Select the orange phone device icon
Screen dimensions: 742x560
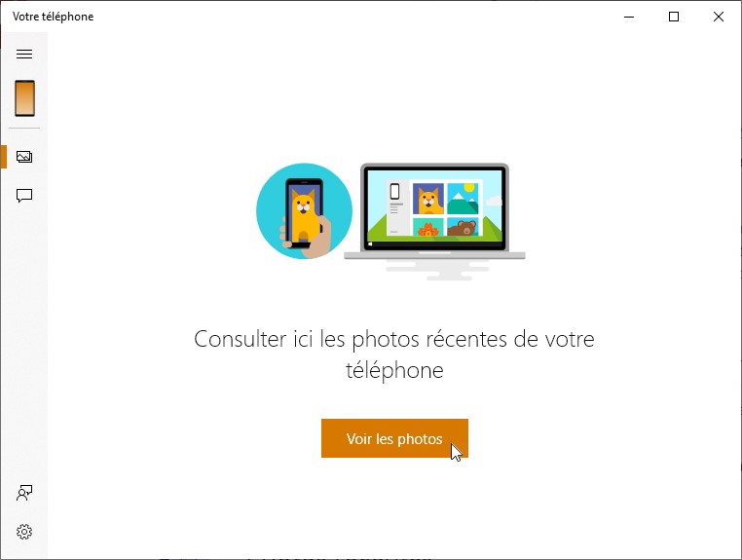coord(24,98)
